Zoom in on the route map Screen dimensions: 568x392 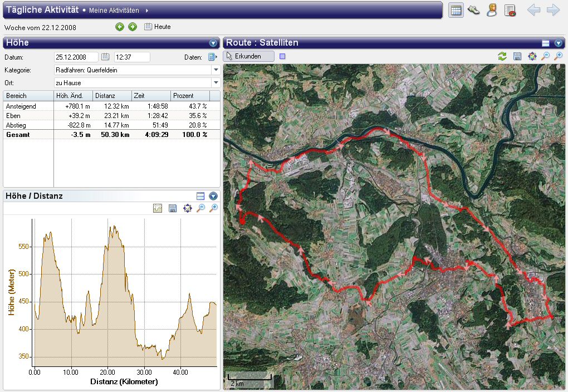(x=559, y=56)
